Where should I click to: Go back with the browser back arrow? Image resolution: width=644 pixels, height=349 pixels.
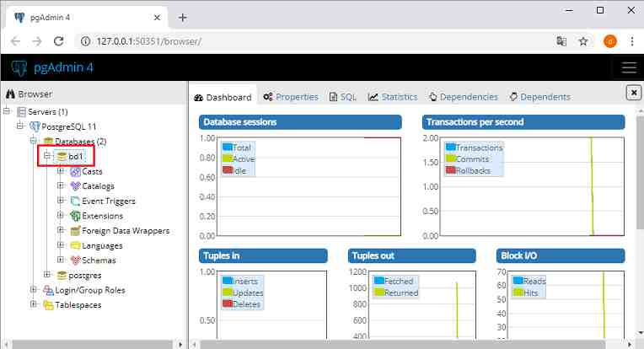[16, 41]
